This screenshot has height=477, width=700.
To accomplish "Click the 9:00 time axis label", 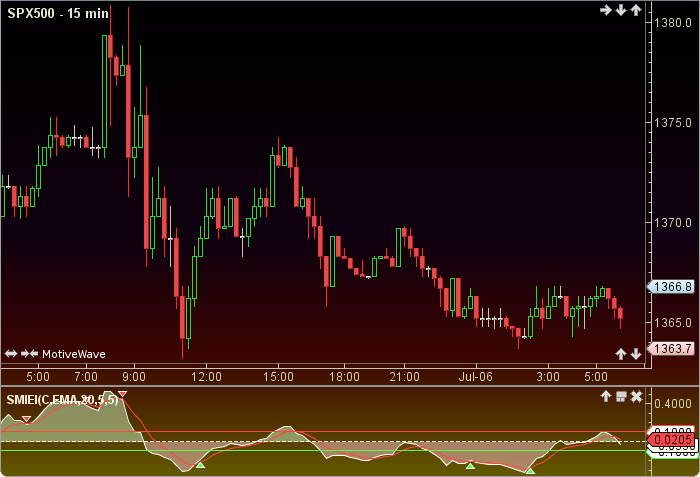I will [x=134, y=377].
